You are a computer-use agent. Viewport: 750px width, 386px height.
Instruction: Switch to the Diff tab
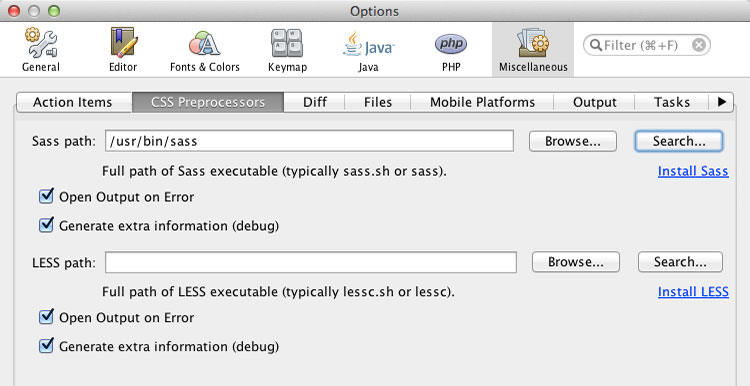pyautogui.click(x=315, y=102)
